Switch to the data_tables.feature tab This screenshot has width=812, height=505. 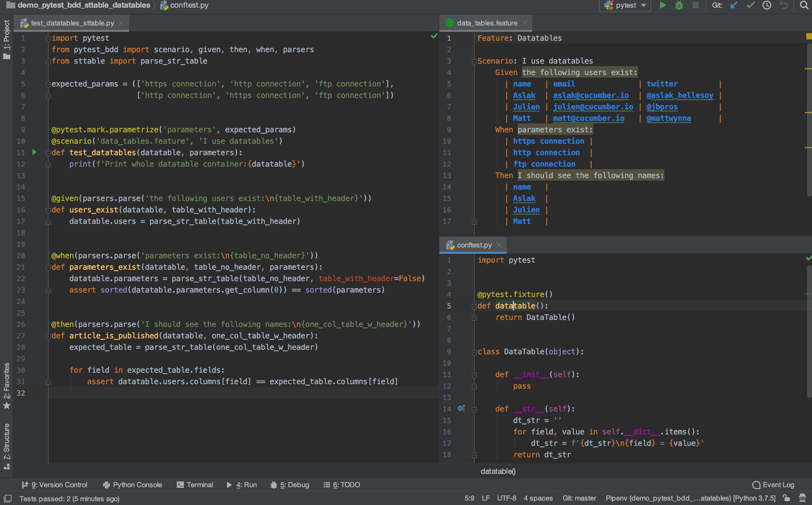(487, 23)
